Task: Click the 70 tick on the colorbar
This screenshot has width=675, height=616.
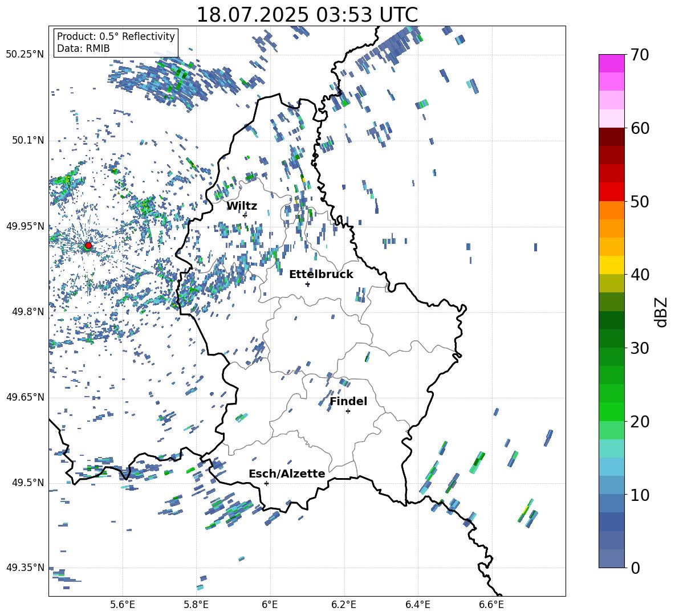Action: (640, 55)
